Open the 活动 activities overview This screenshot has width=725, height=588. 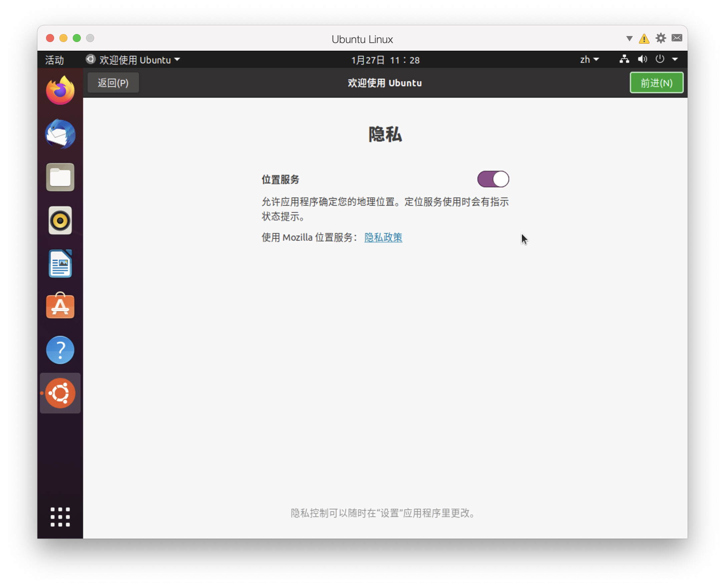tap(54, 60)
